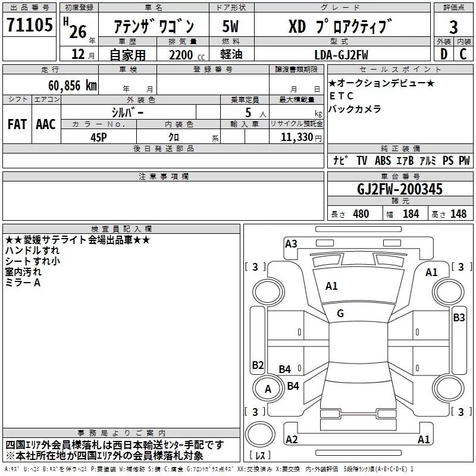The image size is (476, 476).
Task: Click the inspector note 室内汚れ
Action: [23, 272]
